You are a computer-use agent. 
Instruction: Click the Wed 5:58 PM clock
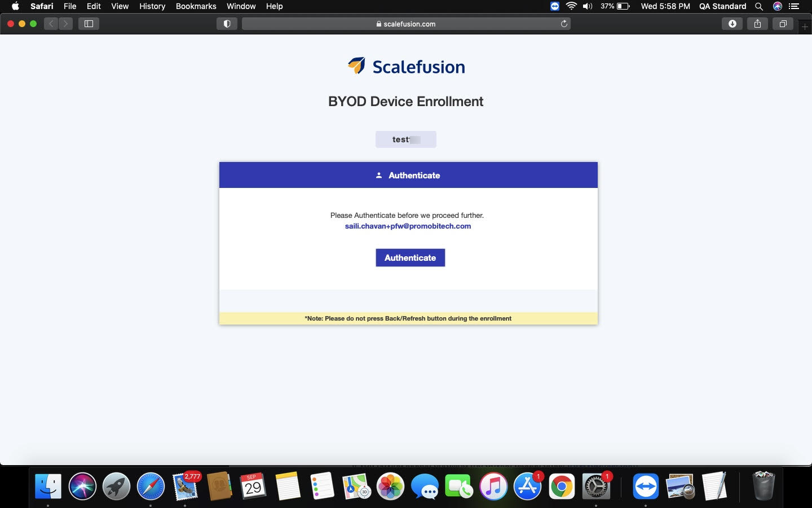click(665, 6)
